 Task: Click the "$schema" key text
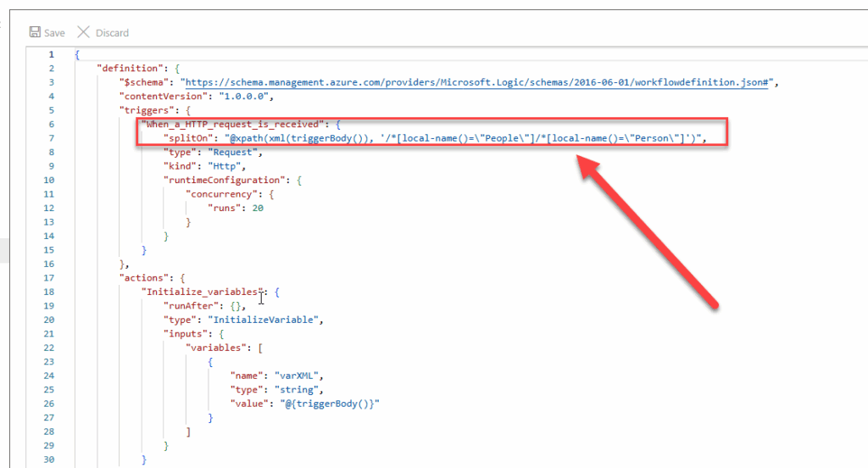pyautogui.click(x=144, y=82)
